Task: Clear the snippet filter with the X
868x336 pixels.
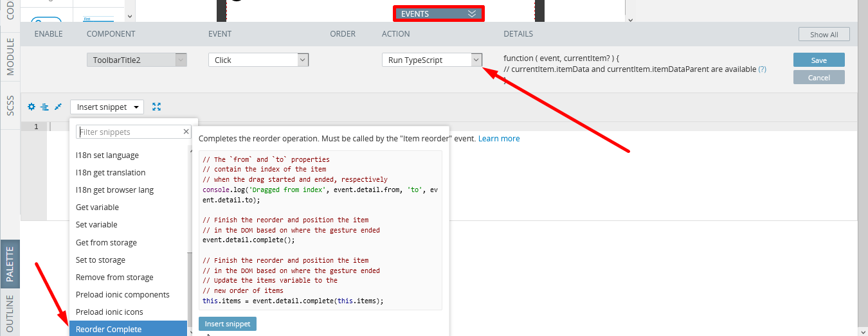Action: [186, 132]
